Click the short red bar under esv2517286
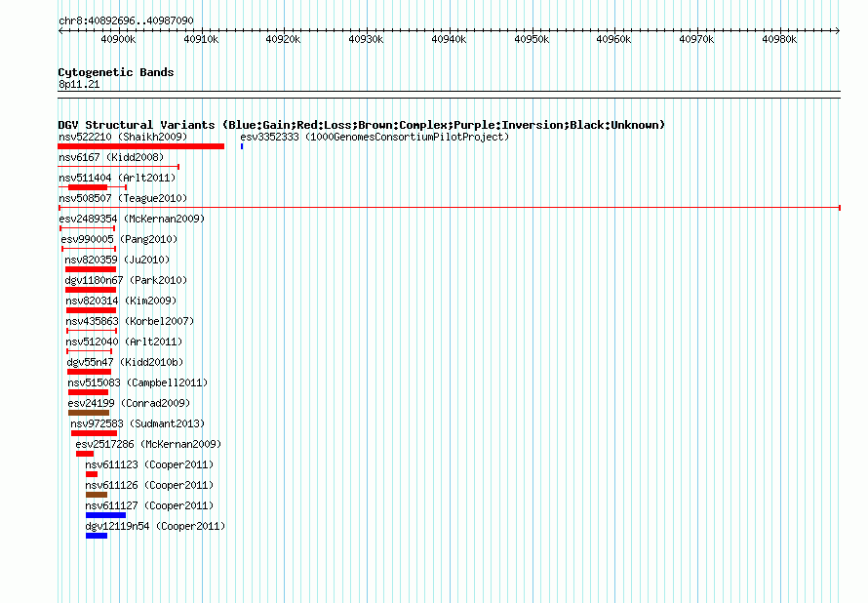Image resolution: width=868 pixels, height=603 pixels. (x=85, y=454)
